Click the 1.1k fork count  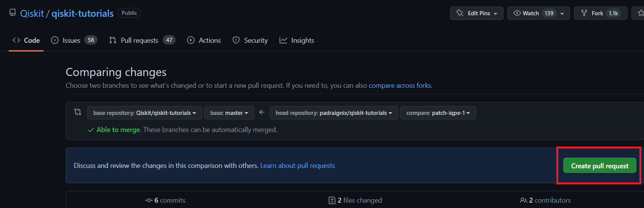pyautogui.click(x=614, y=13)
